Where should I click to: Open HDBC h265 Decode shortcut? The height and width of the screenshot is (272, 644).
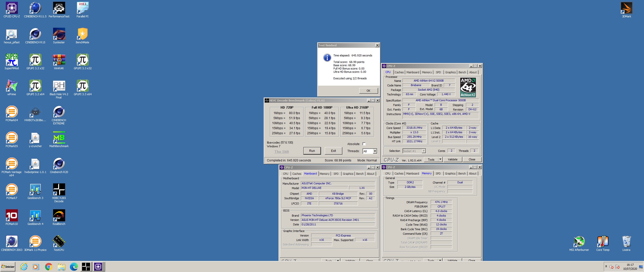coord(59,193)
